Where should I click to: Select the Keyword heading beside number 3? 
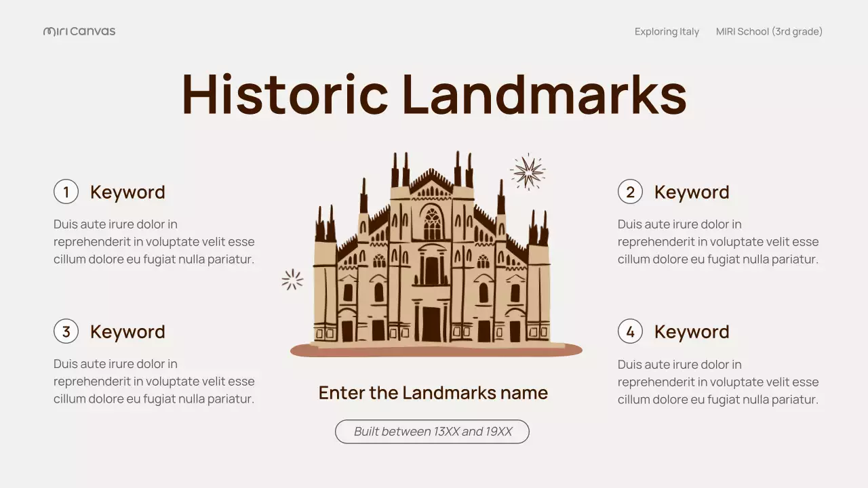click(x=127, y=332)
